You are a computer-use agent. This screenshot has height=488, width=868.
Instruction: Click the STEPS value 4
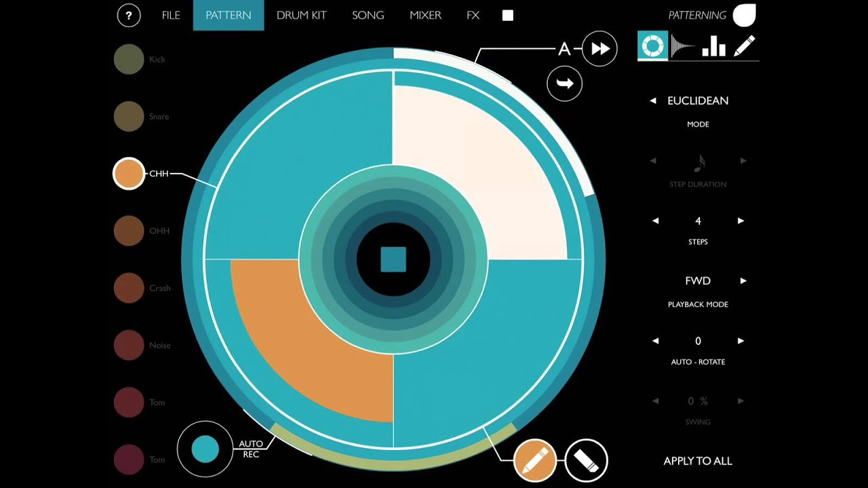[x=698, y=221]
